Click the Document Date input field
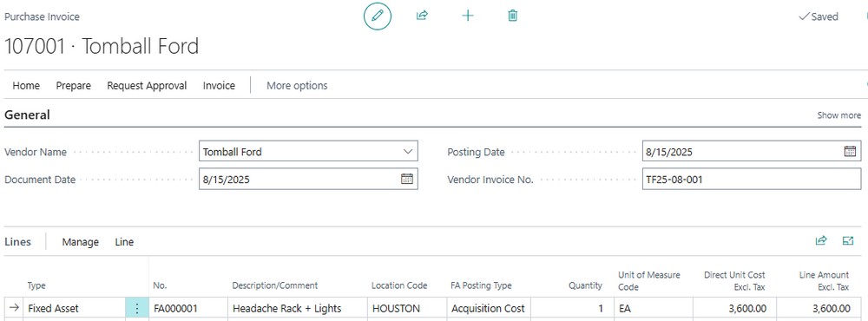The image size is (868, 321). point(308,179)
